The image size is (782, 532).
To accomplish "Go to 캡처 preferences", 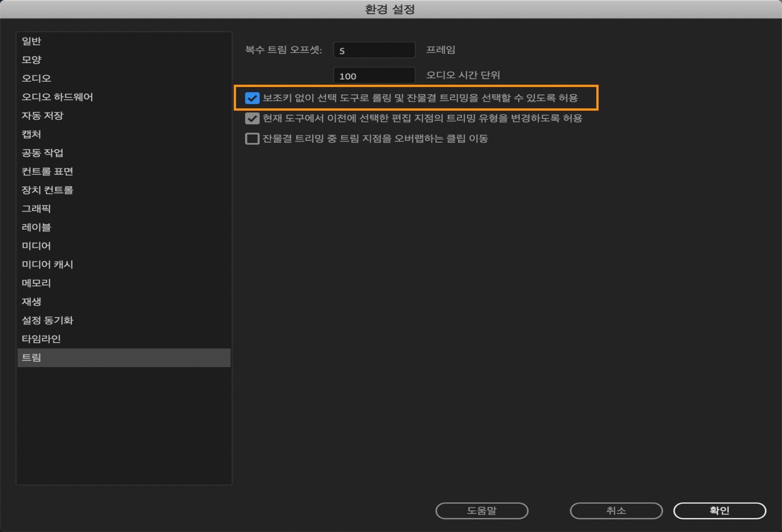I will [32, 134].
